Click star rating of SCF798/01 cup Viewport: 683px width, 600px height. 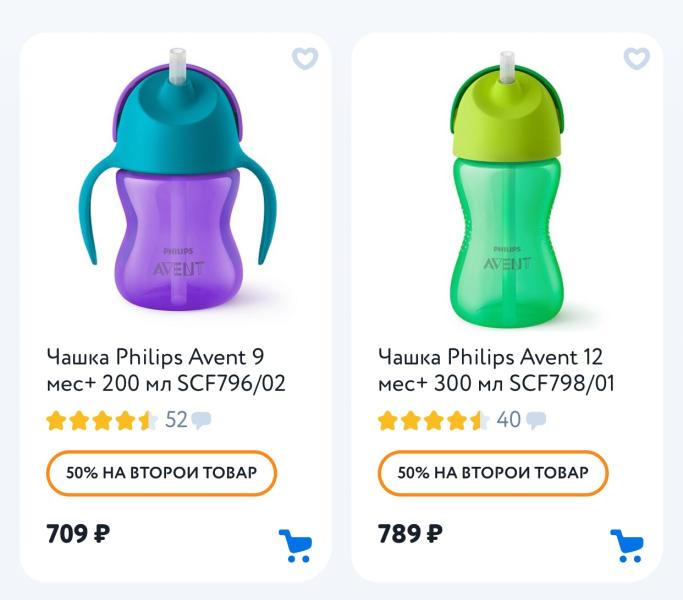(x=434, y=420)
